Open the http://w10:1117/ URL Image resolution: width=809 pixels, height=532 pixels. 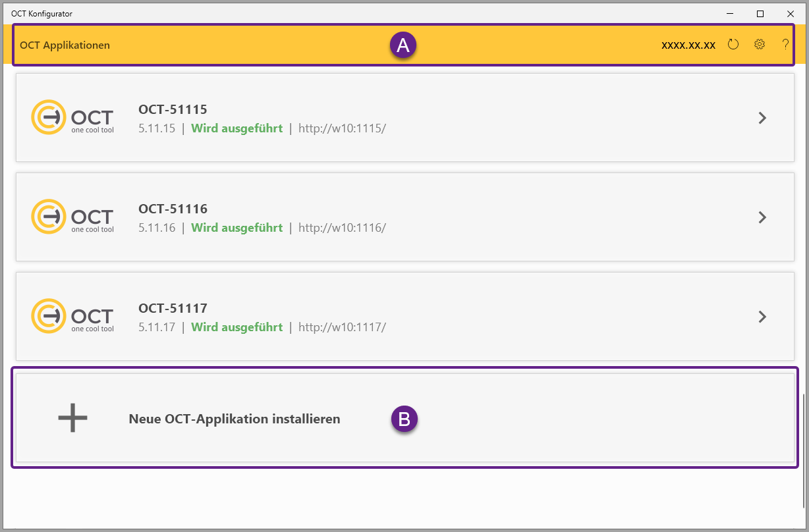342,327
